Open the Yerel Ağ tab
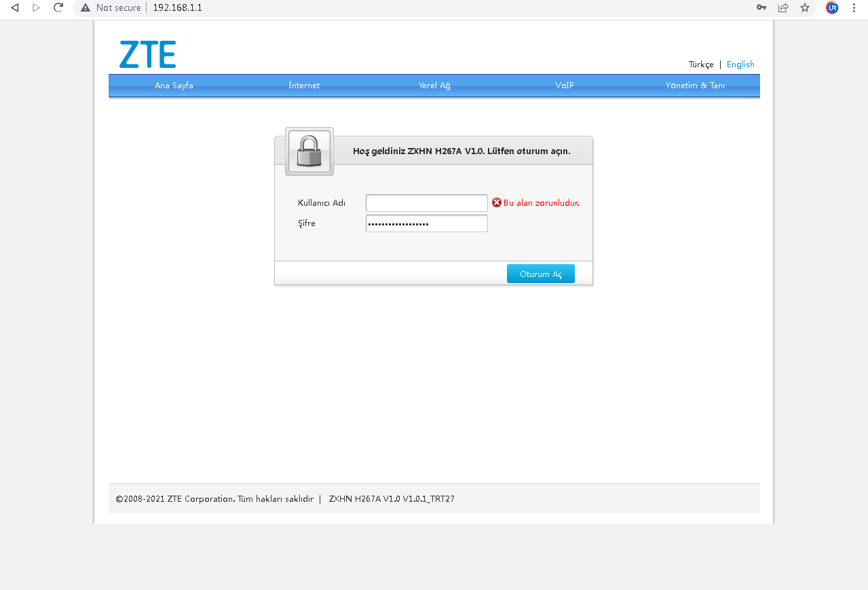 click(x=434, y=86)
